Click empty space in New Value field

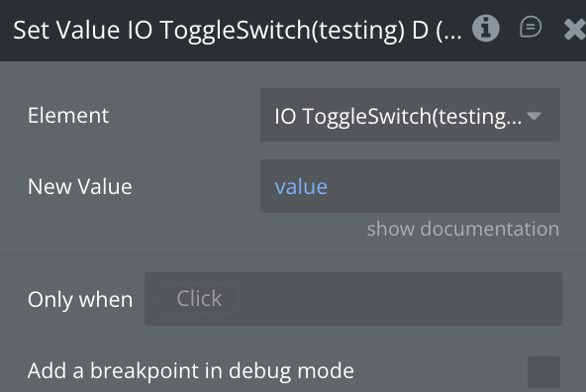tap(441, 186)
